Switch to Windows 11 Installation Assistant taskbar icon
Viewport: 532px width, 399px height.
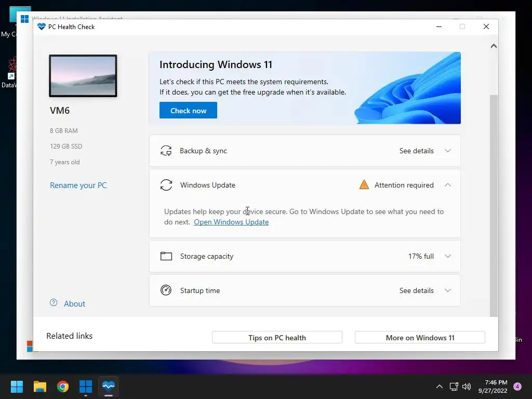point(86,387)
